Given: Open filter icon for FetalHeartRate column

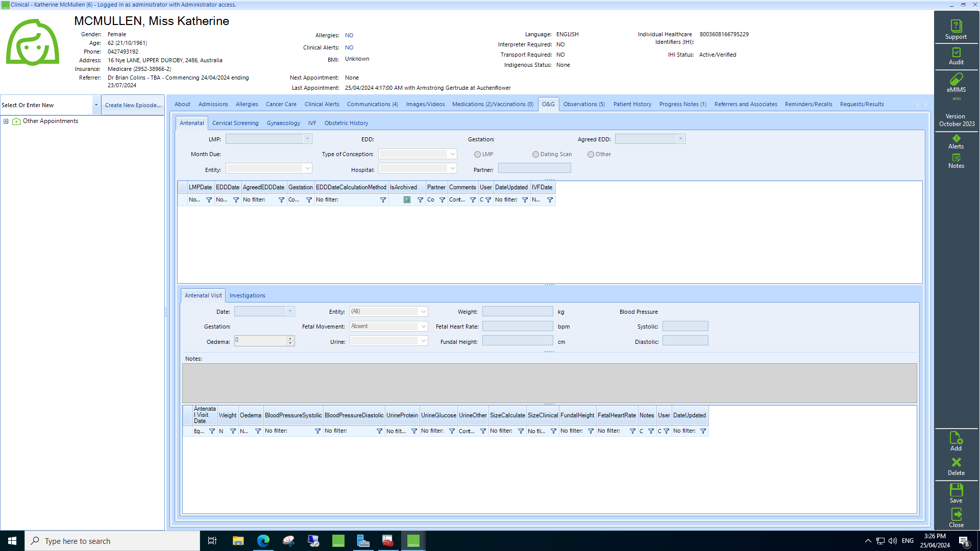Looking at the screenshot, I should 632,431.
